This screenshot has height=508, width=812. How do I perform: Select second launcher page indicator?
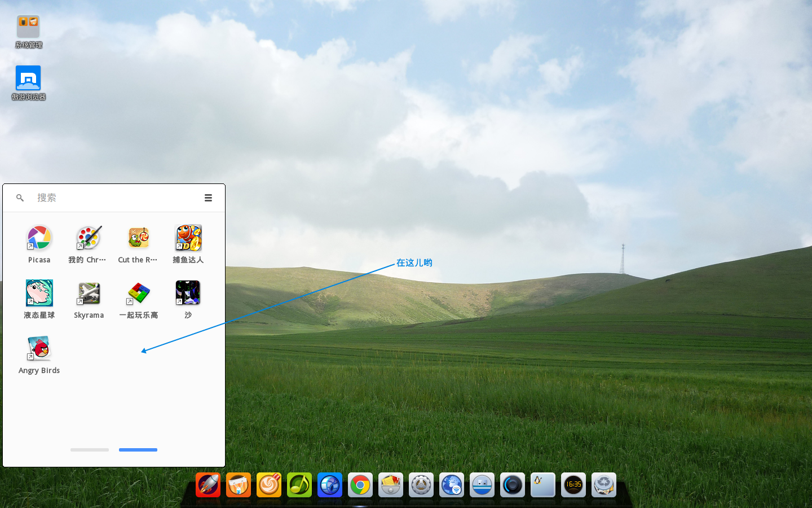tap(138, 450)
